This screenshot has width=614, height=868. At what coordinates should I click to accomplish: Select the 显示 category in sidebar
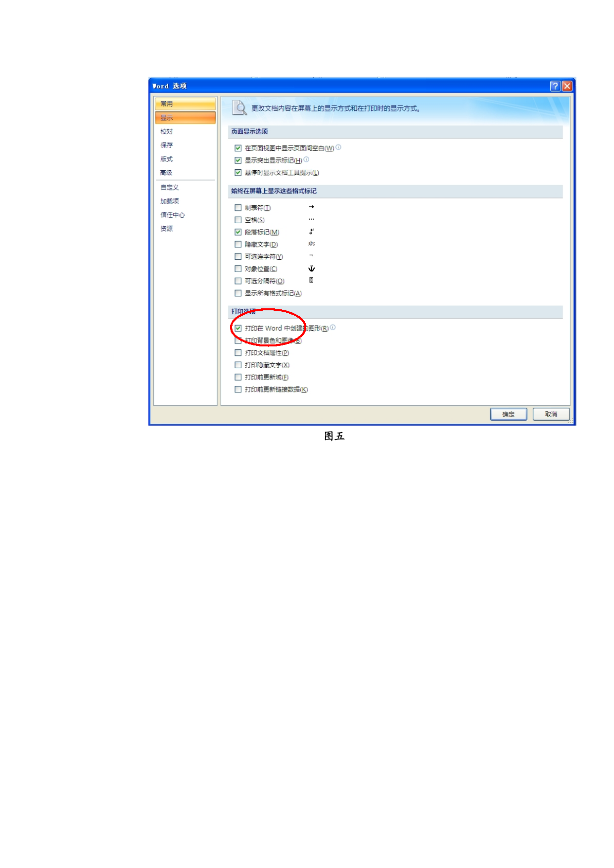[x=185, y=118]
